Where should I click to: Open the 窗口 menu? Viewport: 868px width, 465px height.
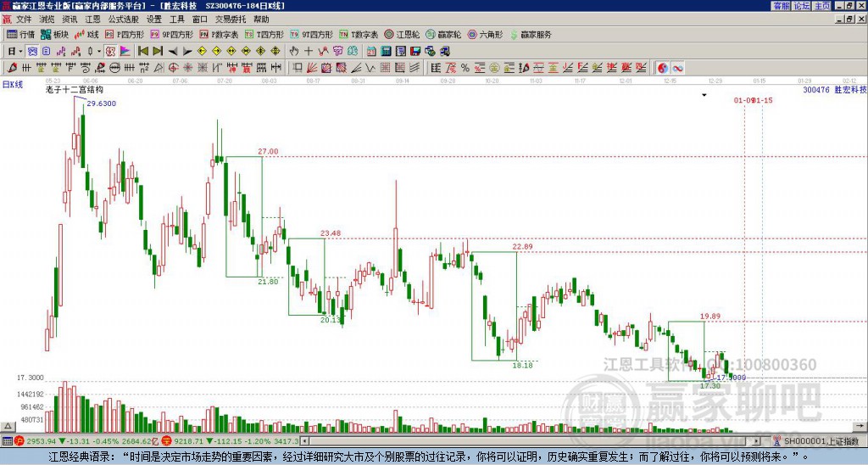(x=200, y=20)
